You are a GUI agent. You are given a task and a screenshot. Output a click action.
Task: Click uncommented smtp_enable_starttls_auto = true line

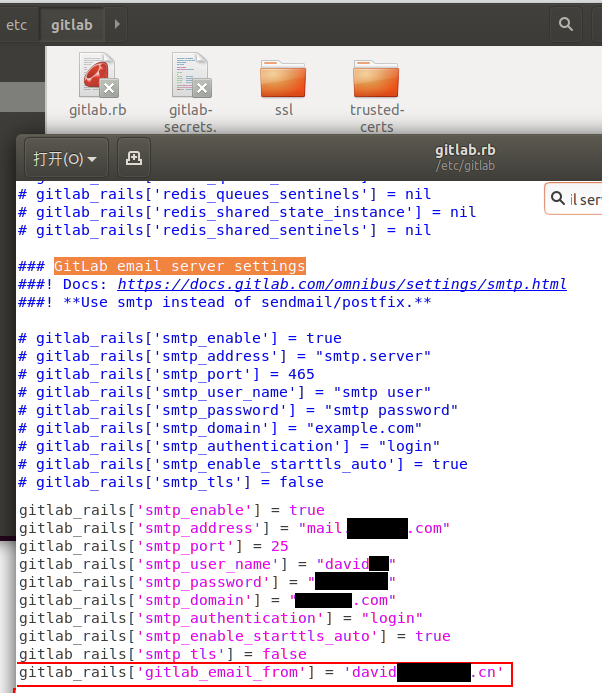[235, 636]
